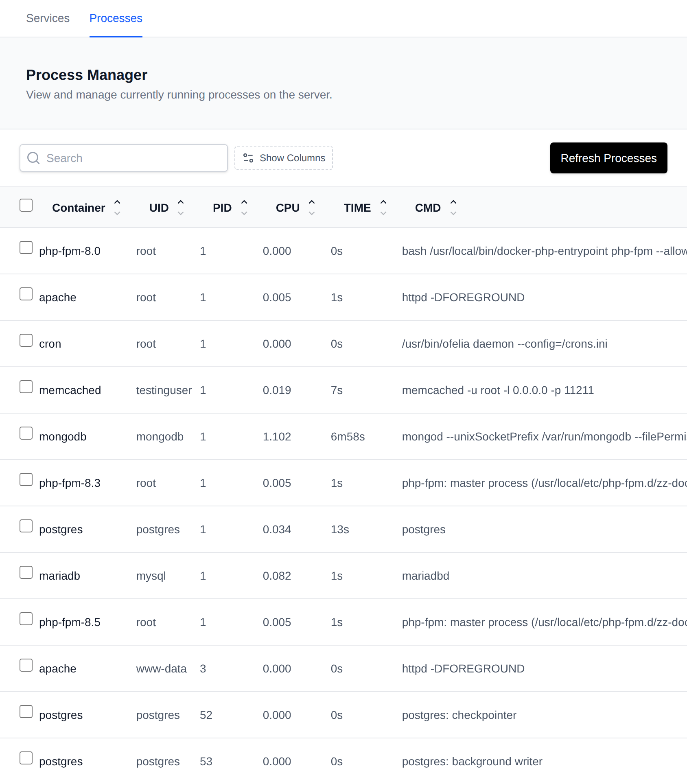Check the postgres background writer row checkbox
The width and height of the screenshot is (687, 784).
26,758
